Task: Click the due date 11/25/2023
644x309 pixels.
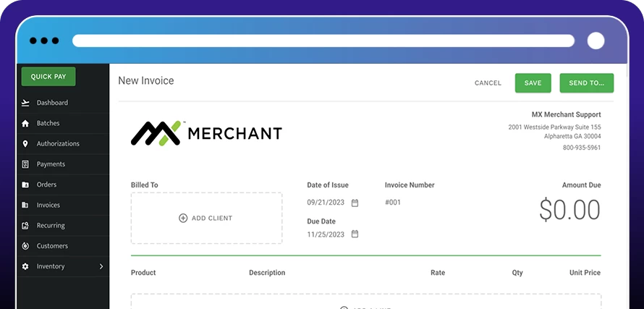Action: coord(326,234)
